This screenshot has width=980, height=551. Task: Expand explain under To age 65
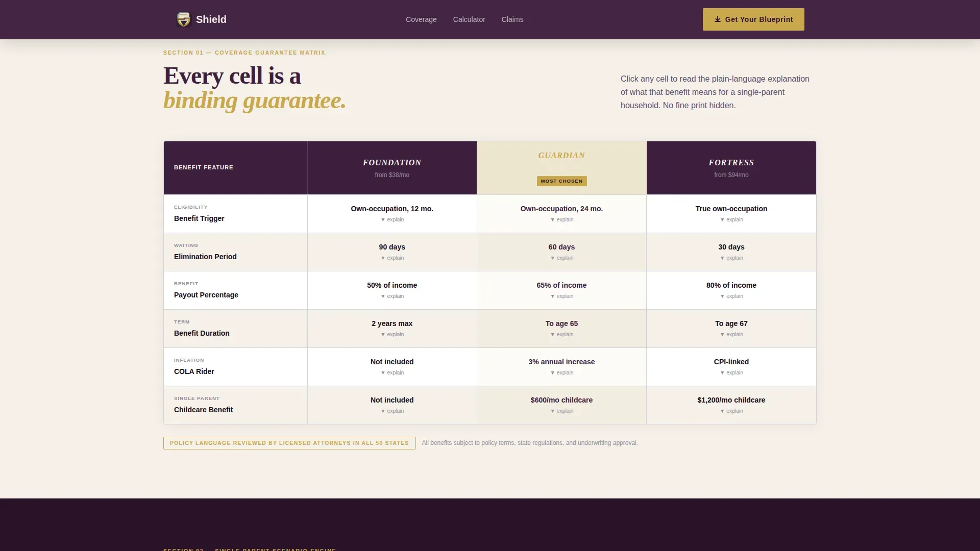[x=561, y=335]
